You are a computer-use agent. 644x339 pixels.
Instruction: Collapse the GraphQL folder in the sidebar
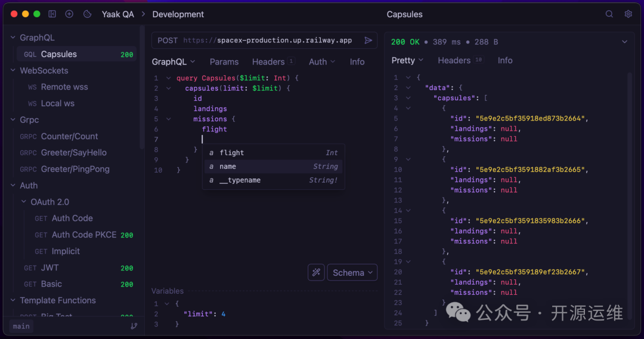(13, 38)
